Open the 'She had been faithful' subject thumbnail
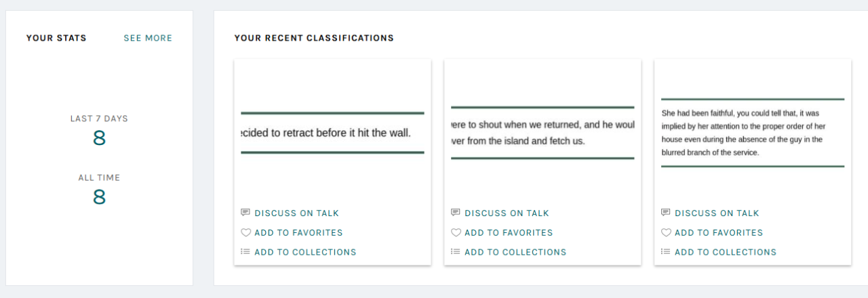This screenshot has width=868, height=298. pyautogui.click(x=753, y=133)
